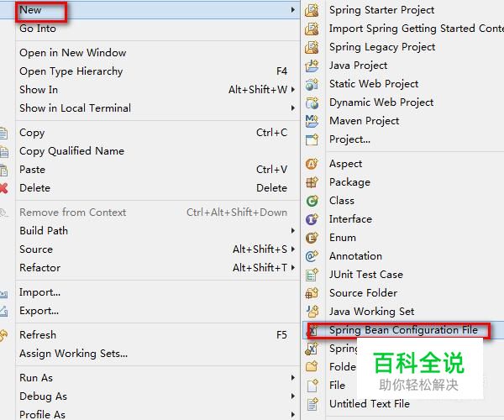The width and height of the screenshot is (504, 420).
Task: Click the Spring Legacy Project icon
Action: click(x=312, y=47)
